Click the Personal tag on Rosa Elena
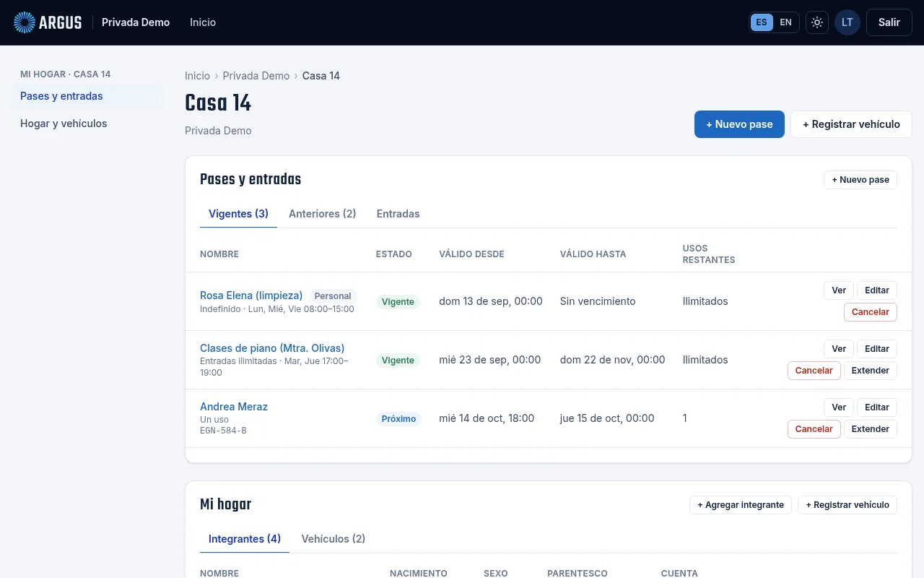Viewport: 924px width, 578px height. pos(333,296)
